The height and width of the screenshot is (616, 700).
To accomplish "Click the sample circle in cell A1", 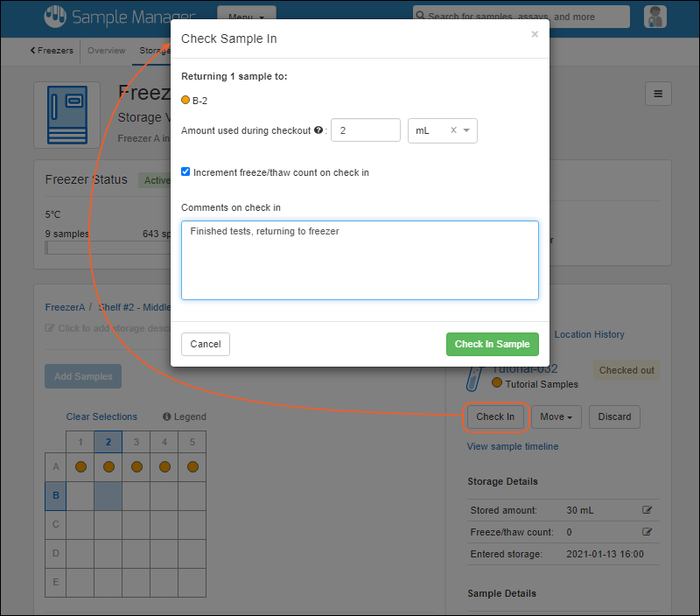I will click(x=80, y=466).
